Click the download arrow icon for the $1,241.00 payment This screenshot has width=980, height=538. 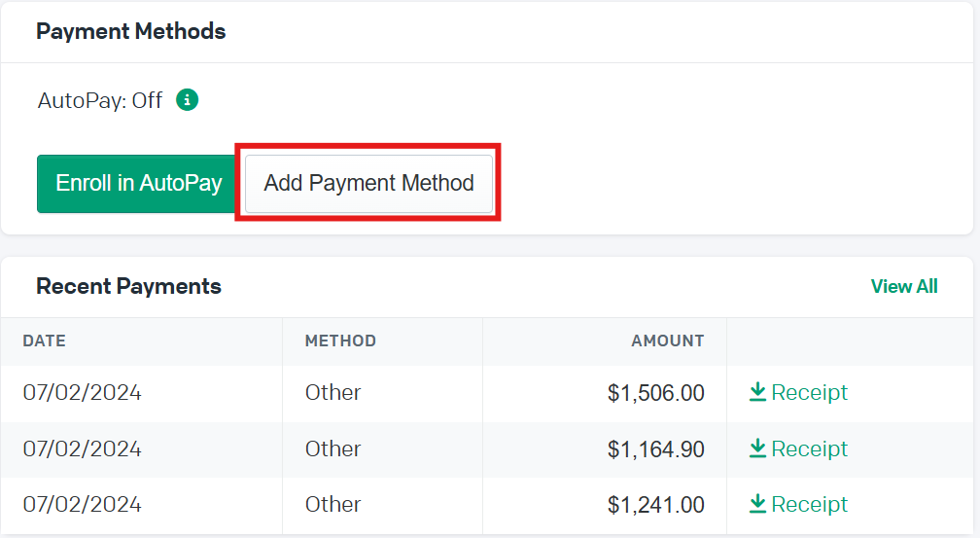(757, 504)
